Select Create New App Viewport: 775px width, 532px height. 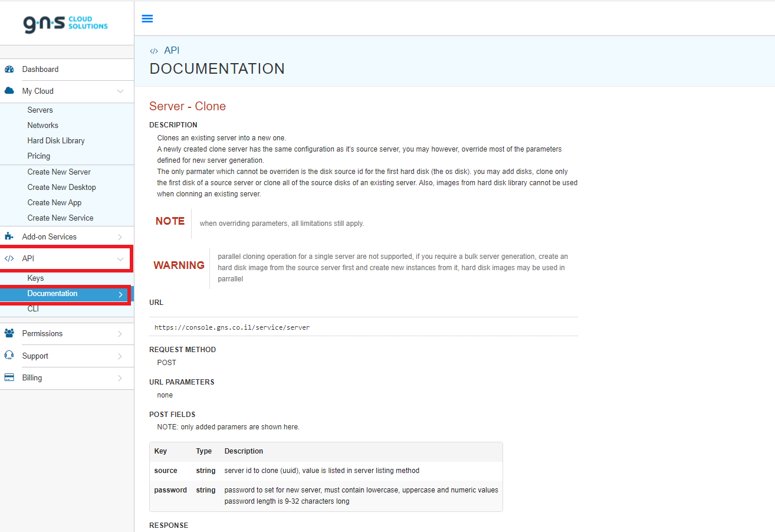pyautogui.click(x=54, y=202)
